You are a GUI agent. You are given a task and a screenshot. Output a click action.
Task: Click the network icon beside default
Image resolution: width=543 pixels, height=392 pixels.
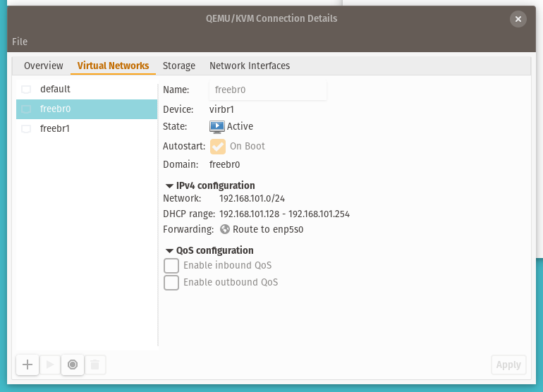(26, 90)
